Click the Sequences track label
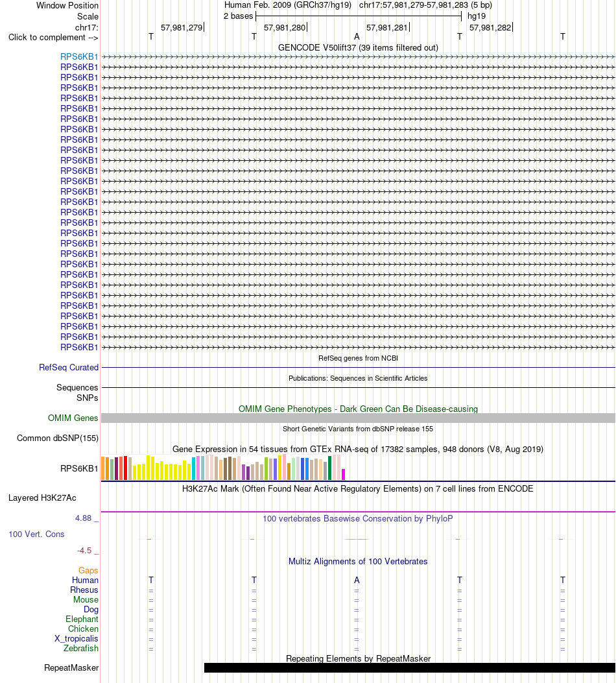 (x=77, y=388)
